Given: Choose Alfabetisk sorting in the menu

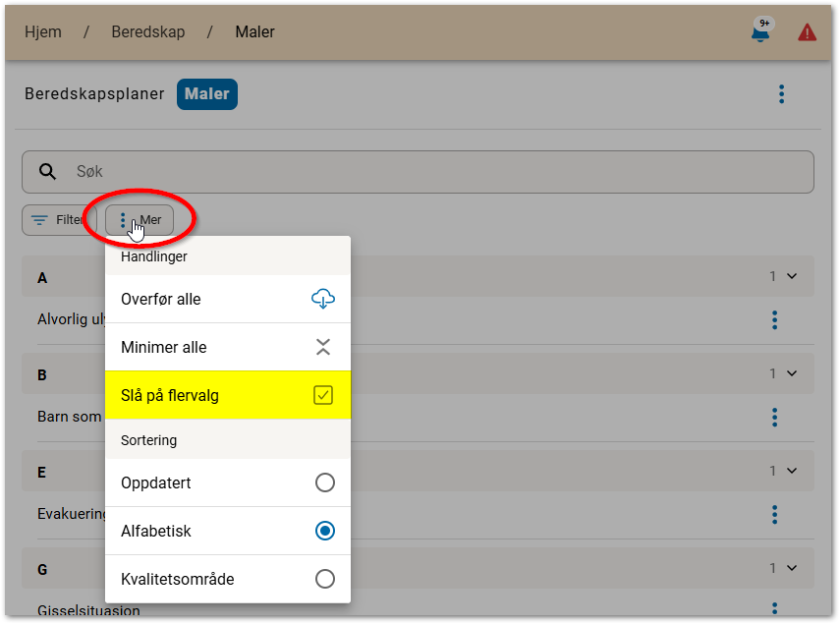Looking at the screenshot, I should click(325, 531).
